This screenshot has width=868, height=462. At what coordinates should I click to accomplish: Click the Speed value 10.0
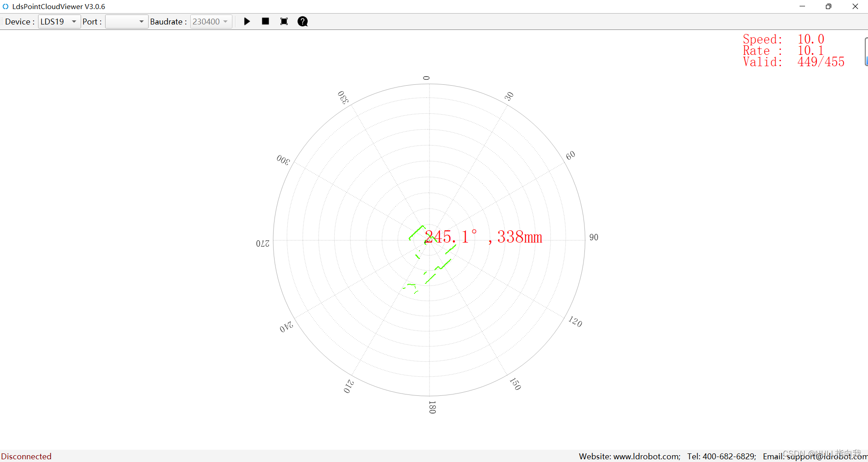pyautogui.click(x=810, y=39)
